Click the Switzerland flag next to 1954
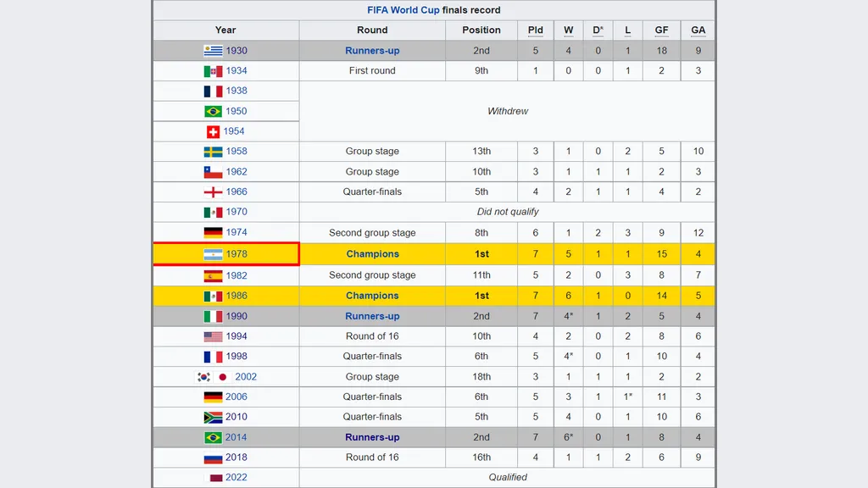The image size is (868, 488). (x=213, y=131)
